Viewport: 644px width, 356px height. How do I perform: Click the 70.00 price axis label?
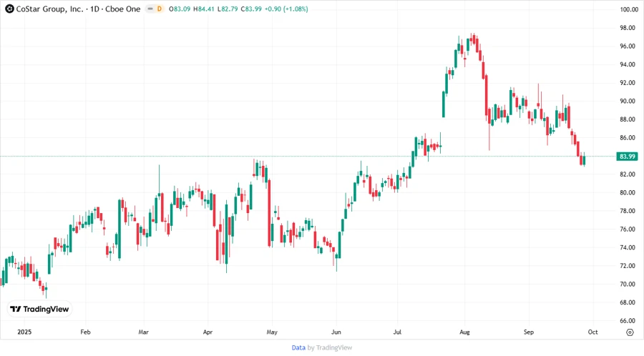coord(627,284)
